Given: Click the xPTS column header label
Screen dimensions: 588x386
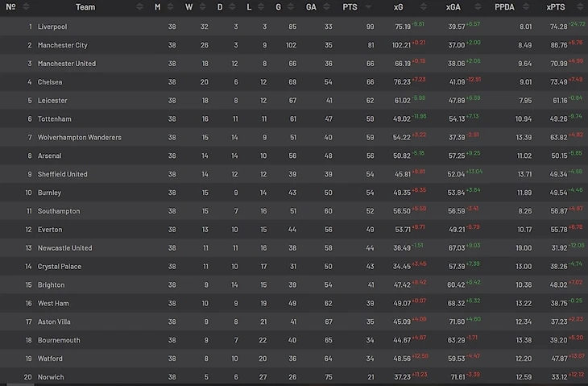Looking at the screenshot, I should 555,7.
